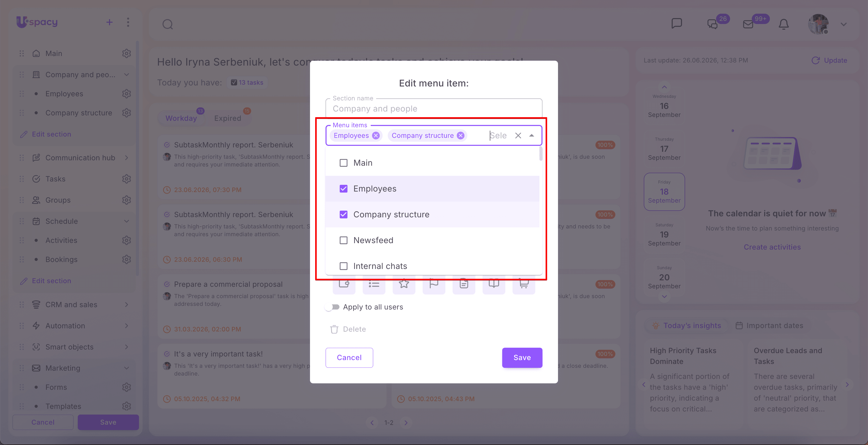Screen dimensions: 868x445
Task: Expand the CRM and sales section
Action: [126, 305]
